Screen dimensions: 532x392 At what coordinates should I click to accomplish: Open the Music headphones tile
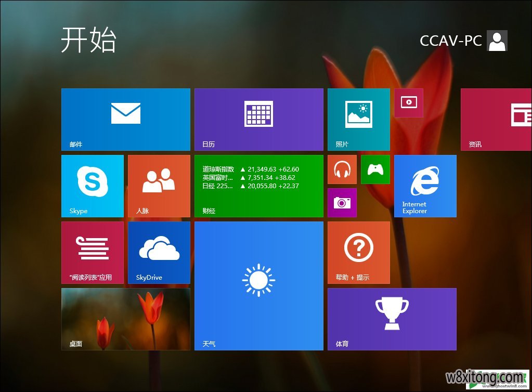pos(342,169)
